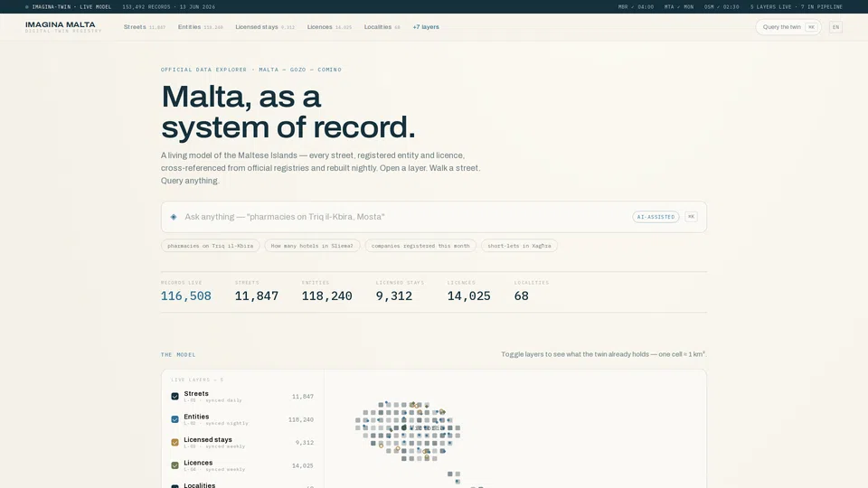This screenshot has height=488, width=868.
Task: Click the live status dot before IMAGINA-TWIN
Action: tap(26, 7)
